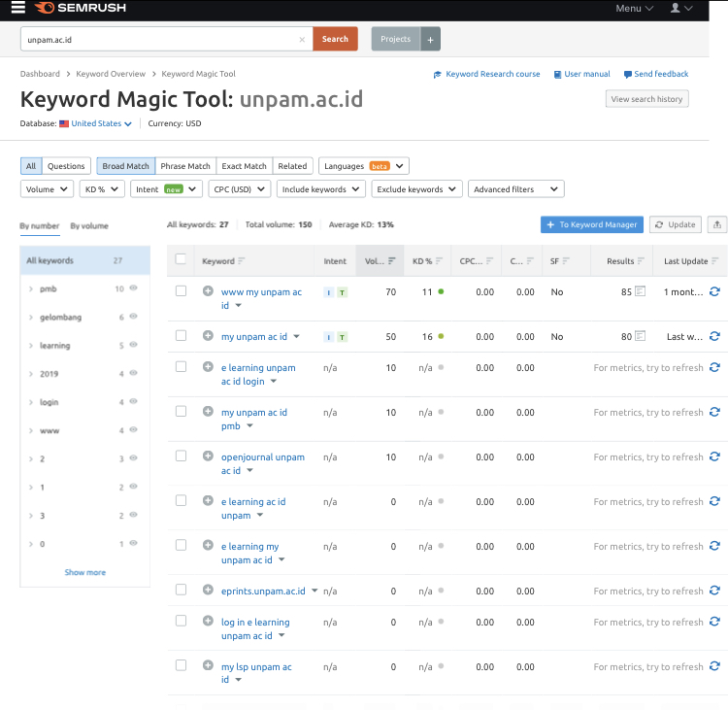Screen dimensions: 728x710
Task: Hide the gelombang keyword group
Action: [133, 317]
